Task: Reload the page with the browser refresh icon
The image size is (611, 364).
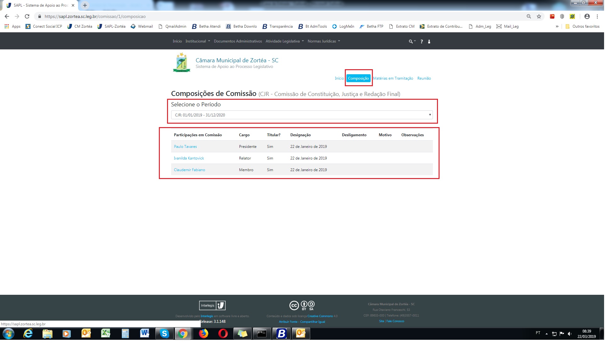Action: click(x=27, y=16)
